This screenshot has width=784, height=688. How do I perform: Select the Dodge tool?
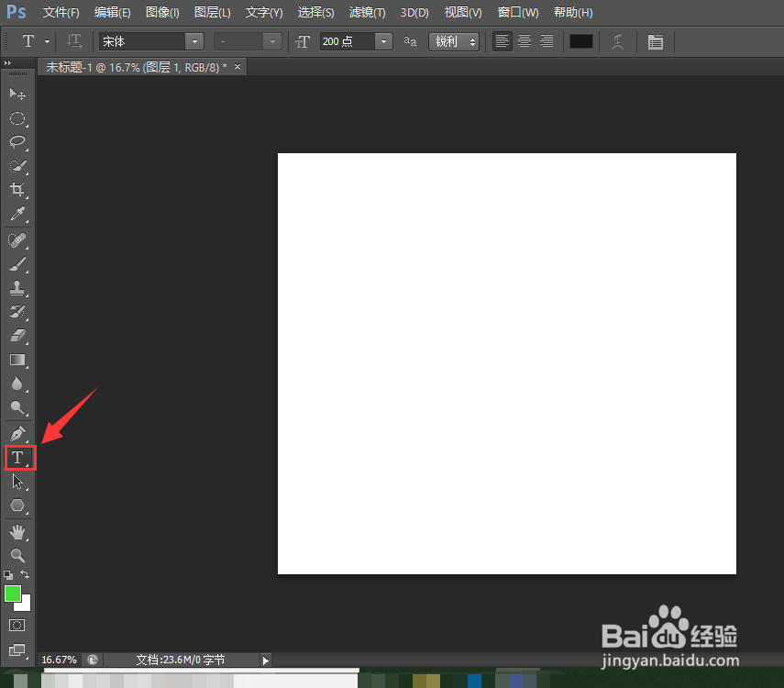tap(17, 408)
